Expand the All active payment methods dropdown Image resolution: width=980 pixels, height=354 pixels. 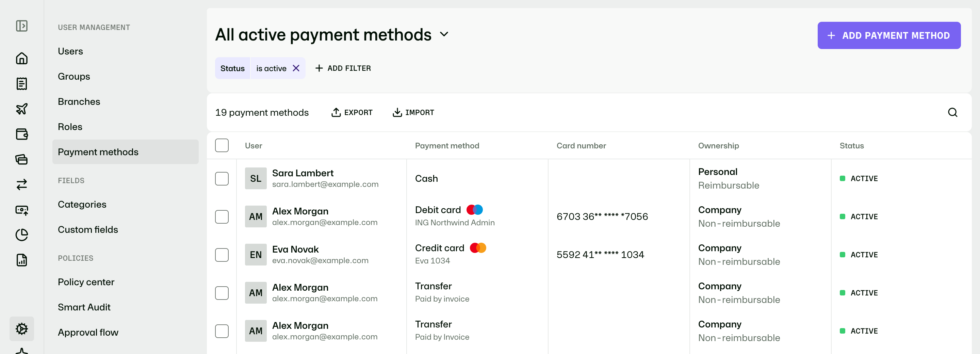pos(444,35)
